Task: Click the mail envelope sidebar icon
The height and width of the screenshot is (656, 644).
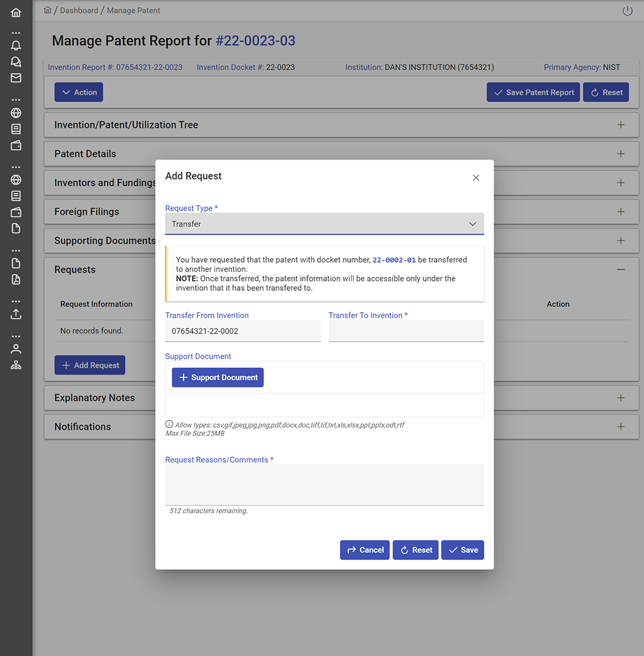Action: 16,78
